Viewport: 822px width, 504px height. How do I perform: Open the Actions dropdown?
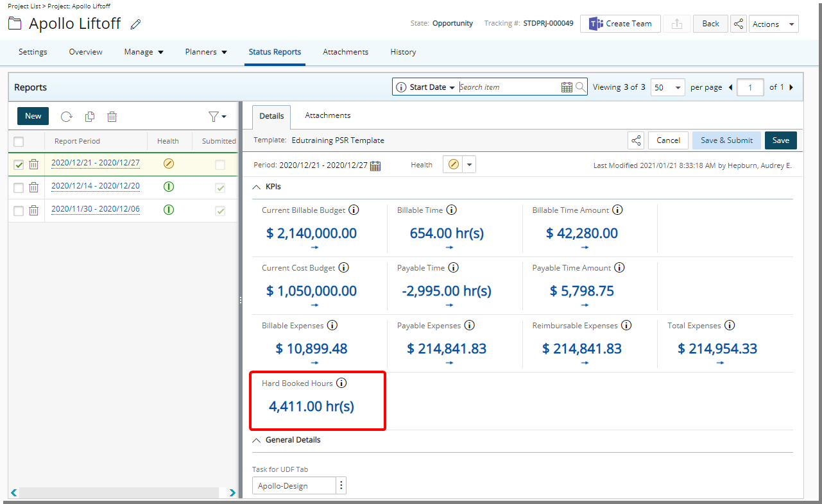click(774, 24)
